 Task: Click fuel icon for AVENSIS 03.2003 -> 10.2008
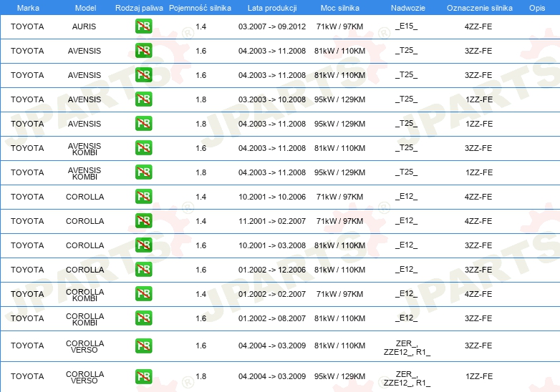coord(143,99)
